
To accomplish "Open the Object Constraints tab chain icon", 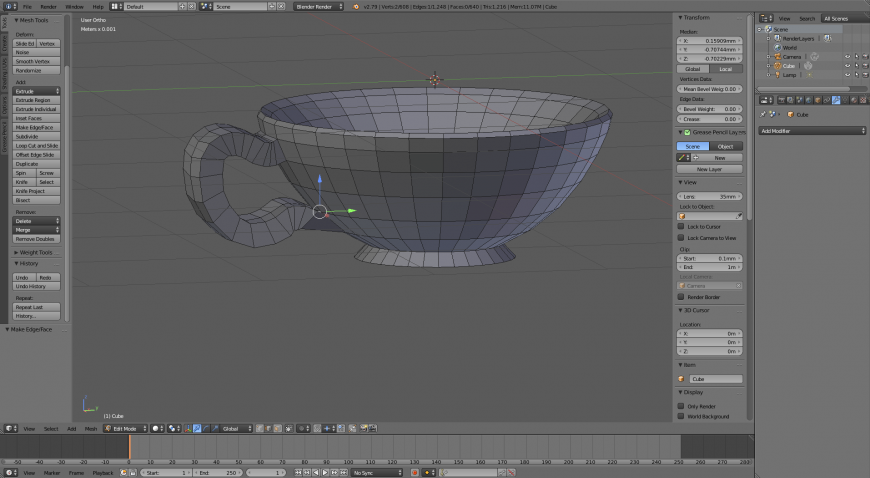I will pyautogui.click(x=827, y=100).
